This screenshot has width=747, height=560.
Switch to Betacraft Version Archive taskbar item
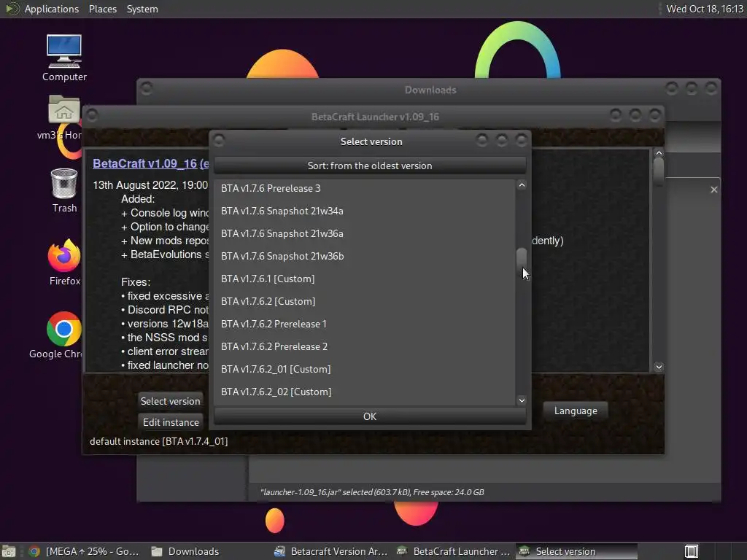(331, 551)
